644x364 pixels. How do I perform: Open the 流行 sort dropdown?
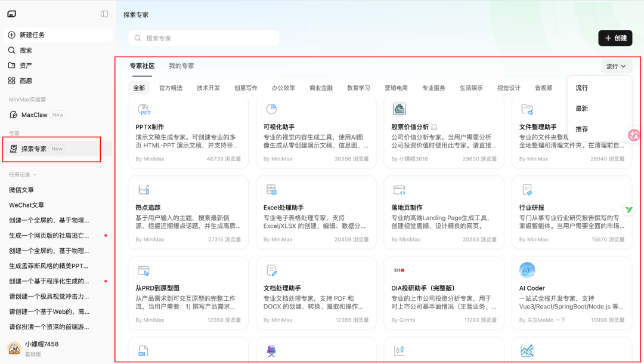pos(616,66)
